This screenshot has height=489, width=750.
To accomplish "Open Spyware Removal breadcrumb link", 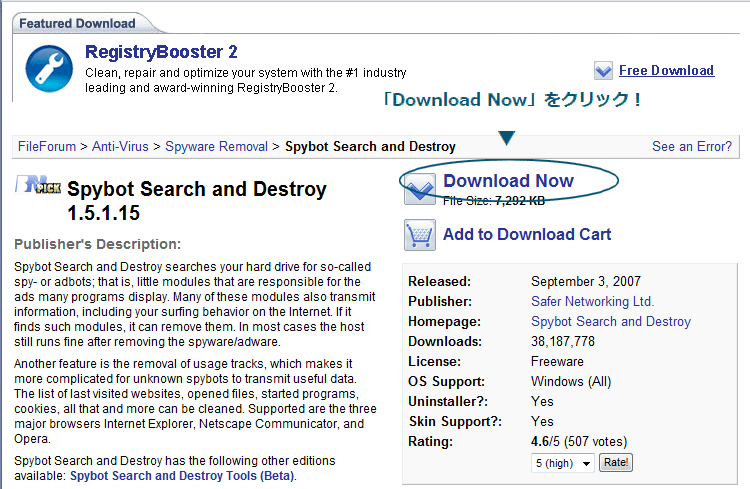I will pos(216,146).
